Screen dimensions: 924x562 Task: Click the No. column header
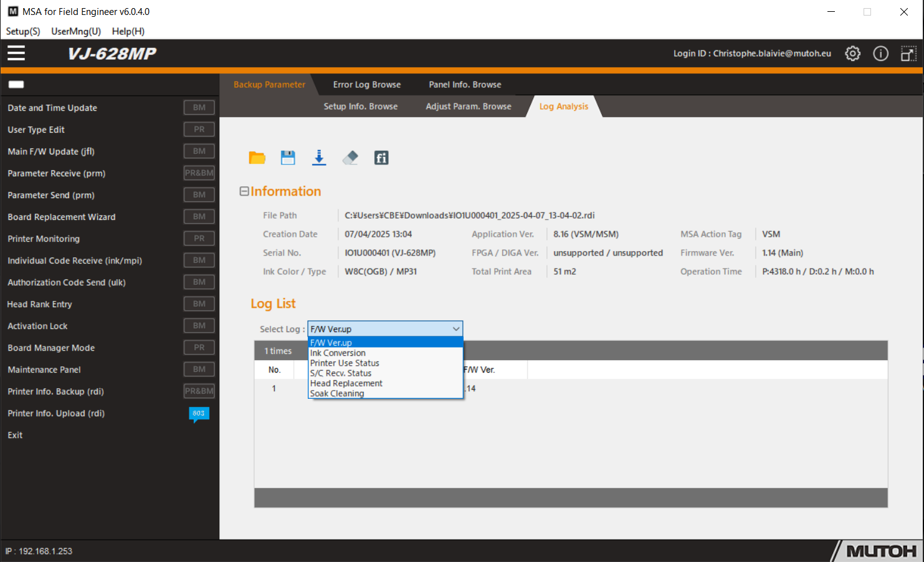pos(274,369)
